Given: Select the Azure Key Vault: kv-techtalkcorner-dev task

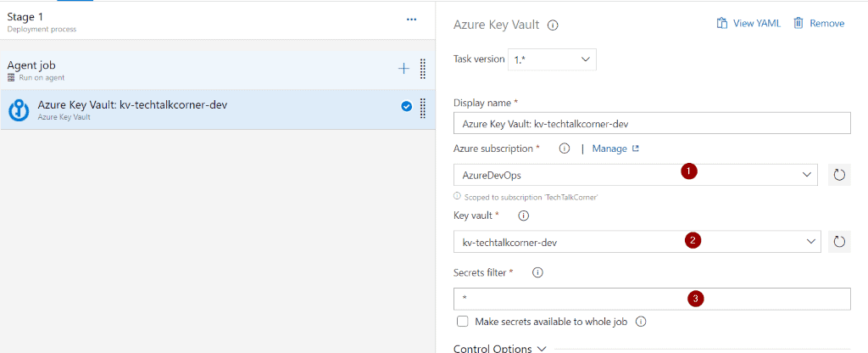Looking at the screenshot, I should tap(218, 109).
